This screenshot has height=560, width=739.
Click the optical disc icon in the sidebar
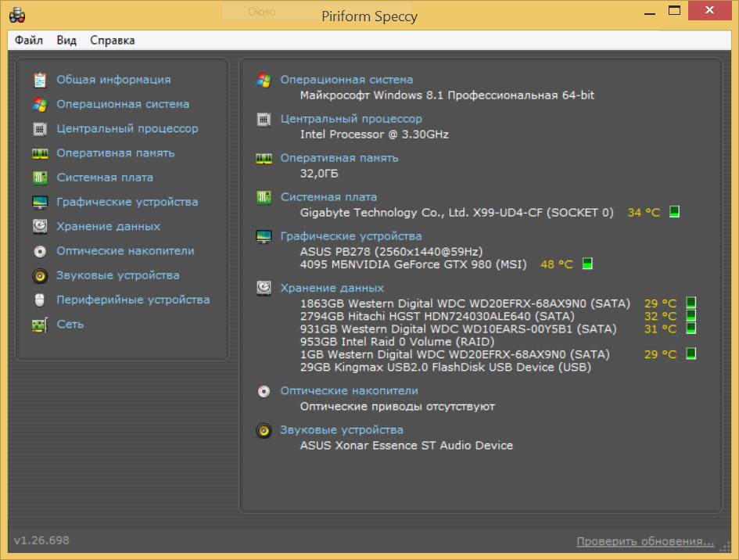(40, 251)
